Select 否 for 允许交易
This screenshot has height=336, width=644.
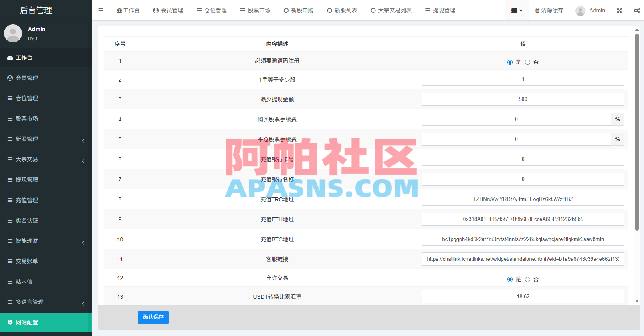tap(527, 279)
